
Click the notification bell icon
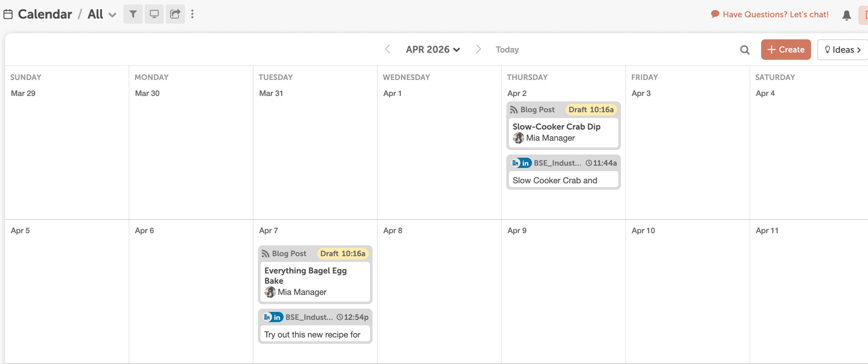point(846,15)
